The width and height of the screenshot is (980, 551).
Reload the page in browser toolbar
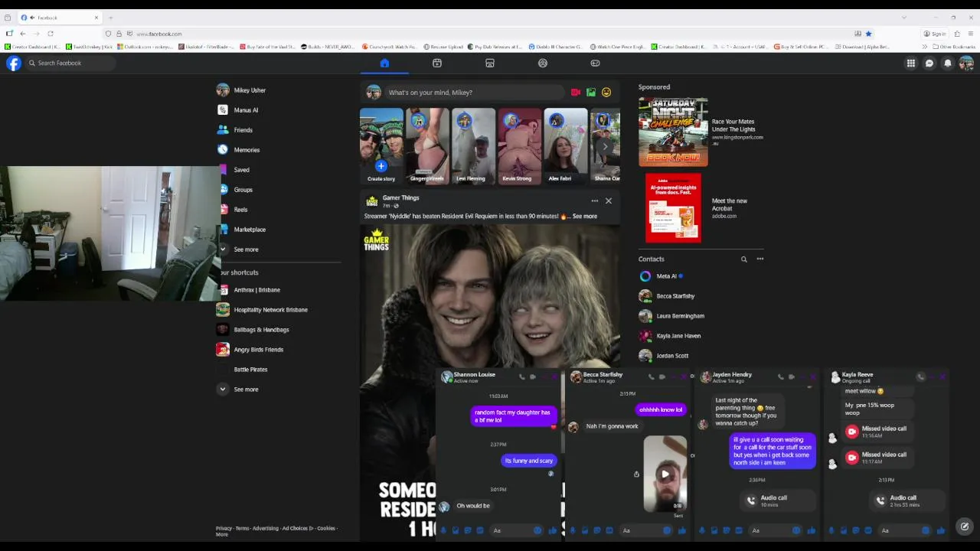point(51,34)
